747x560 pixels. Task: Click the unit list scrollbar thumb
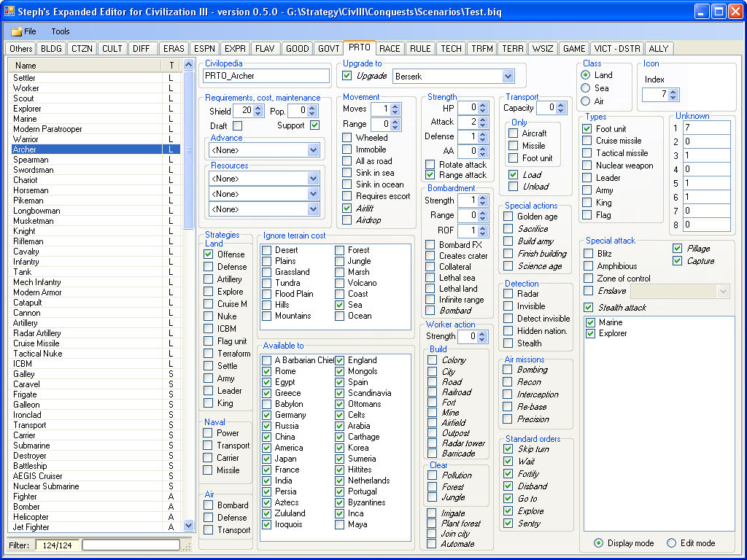pos(189,149)
